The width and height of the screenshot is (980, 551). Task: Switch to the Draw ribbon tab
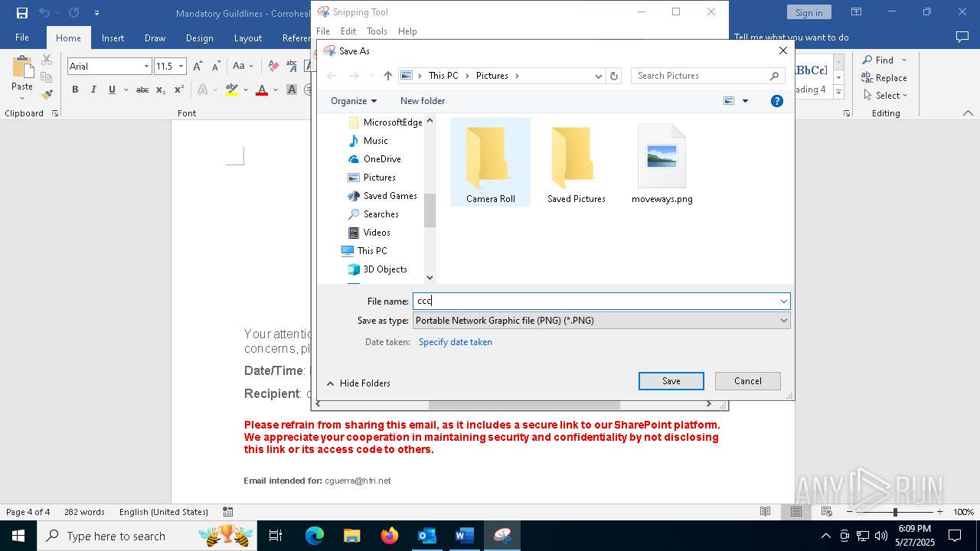point(155,37)
